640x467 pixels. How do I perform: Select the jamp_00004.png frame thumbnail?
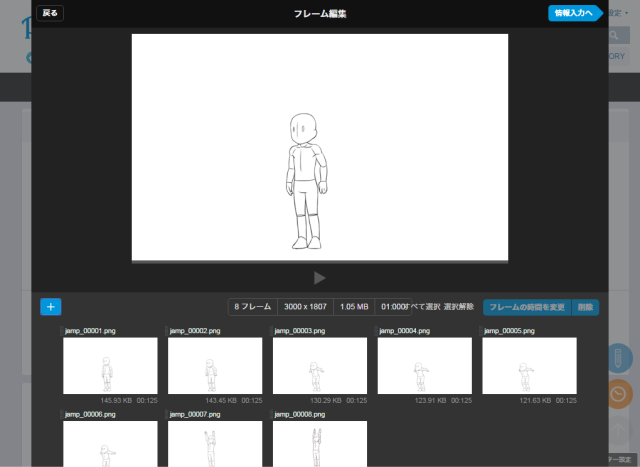point(424,365)
